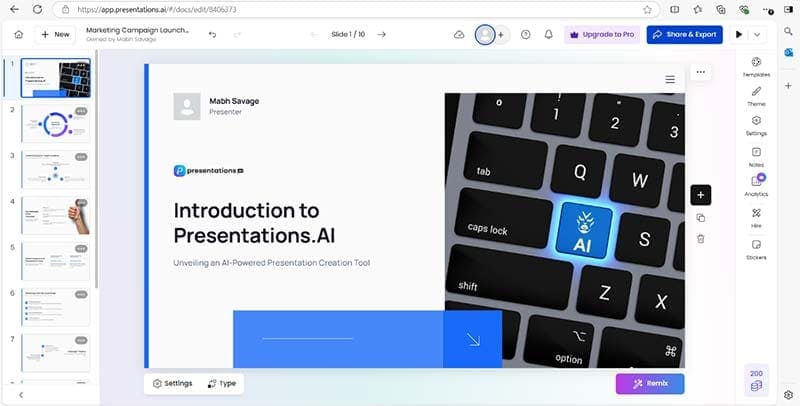
Task: Open options on slide 2 thumbnail
Action: pos(81,111)
